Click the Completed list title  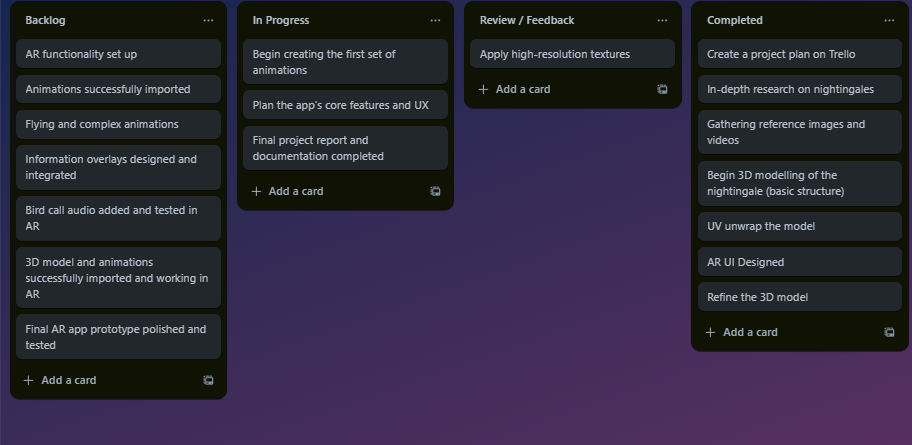(735, 20)
